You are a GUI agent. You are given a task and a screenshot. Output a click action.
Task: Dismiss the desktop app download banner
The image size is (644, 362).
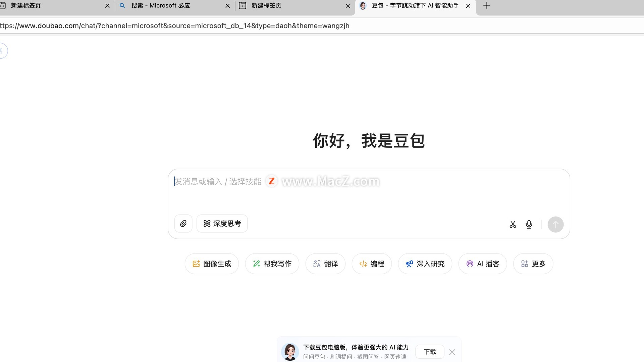point(452,352)
